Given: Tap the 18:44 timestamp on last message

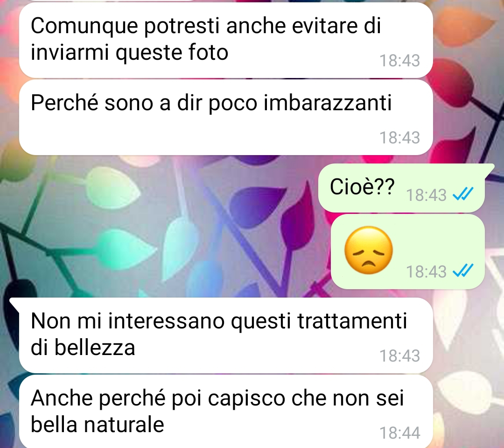Looking at the screenshot, I should [x=399, y=433].
